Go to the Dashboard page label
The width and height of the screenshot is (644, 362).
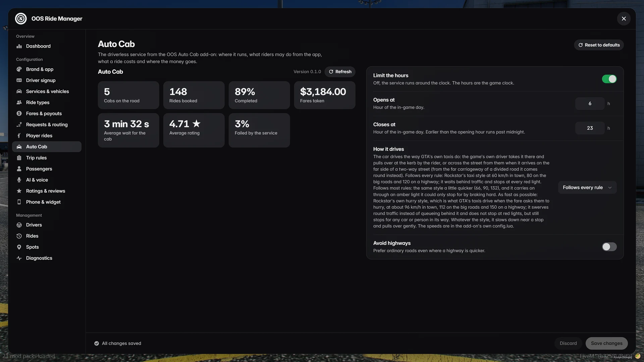tap(38, 46)
